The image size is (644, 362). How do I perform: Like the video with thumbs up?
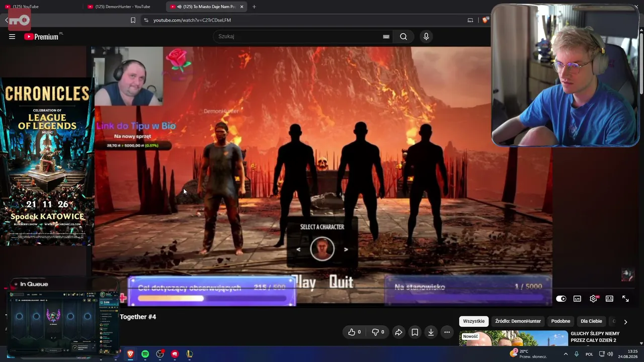point(355,332)
